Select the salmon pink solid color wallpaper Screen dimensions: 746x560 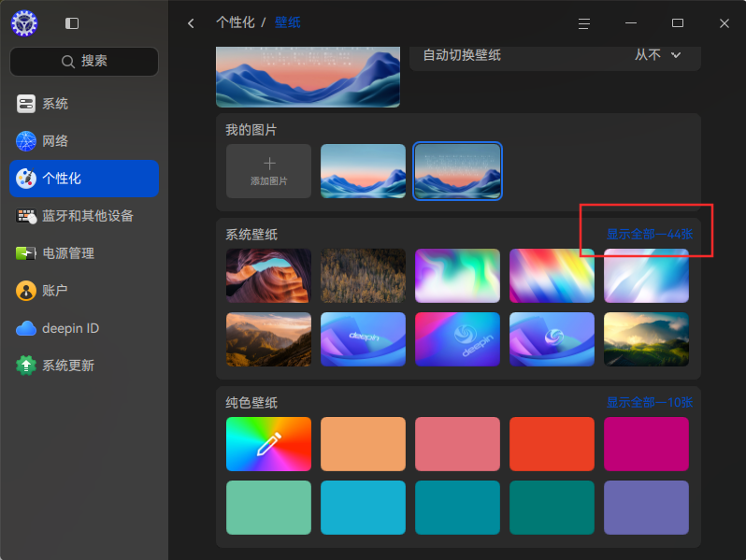pyautogui.click(x=457, y=444)
